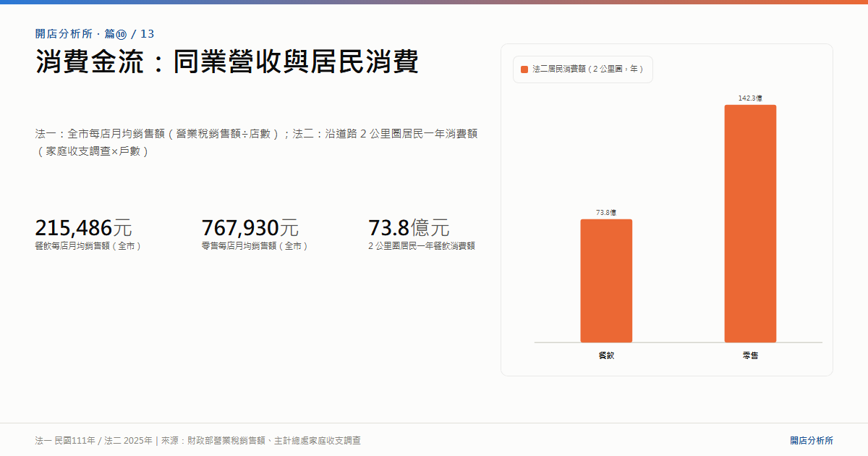Click the orange legend swatch for 法二居民消費額

524,69
